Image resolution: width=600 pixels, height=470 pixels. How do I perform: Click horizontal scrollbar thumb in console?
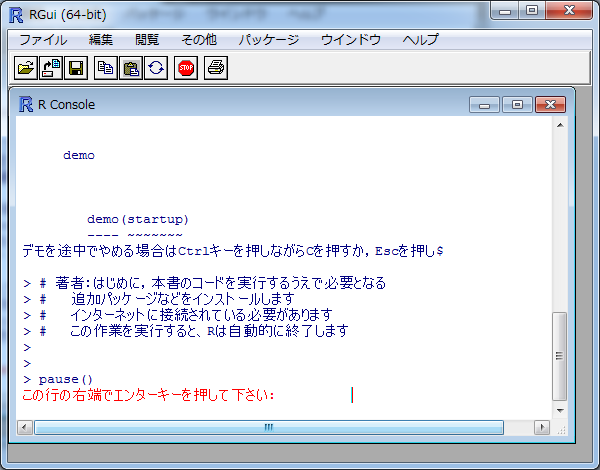click(x=269, y=427)
